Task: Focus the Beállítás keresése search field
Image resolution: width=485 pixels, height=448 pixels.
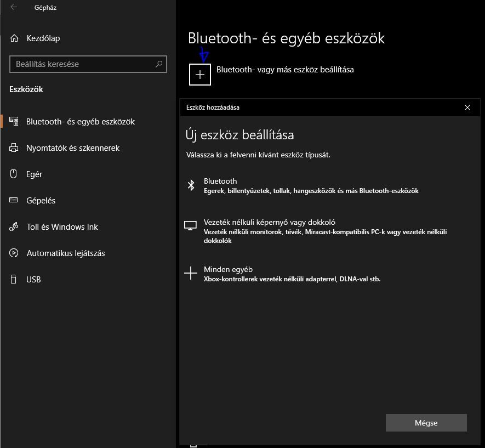Action: (88, 64)
